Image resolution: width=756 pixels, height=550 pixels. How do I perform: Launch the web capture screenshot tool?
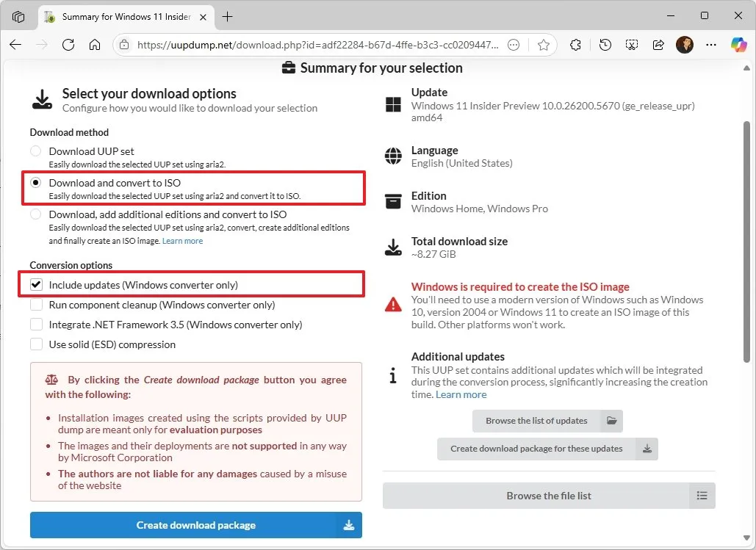tap(632, 45)
